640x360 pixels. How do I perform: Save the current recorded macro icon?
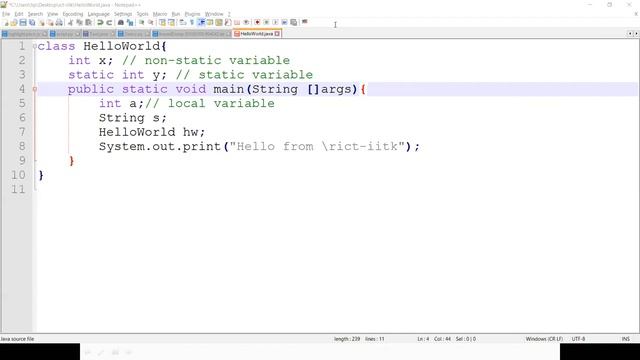click(x=293, y=22)
